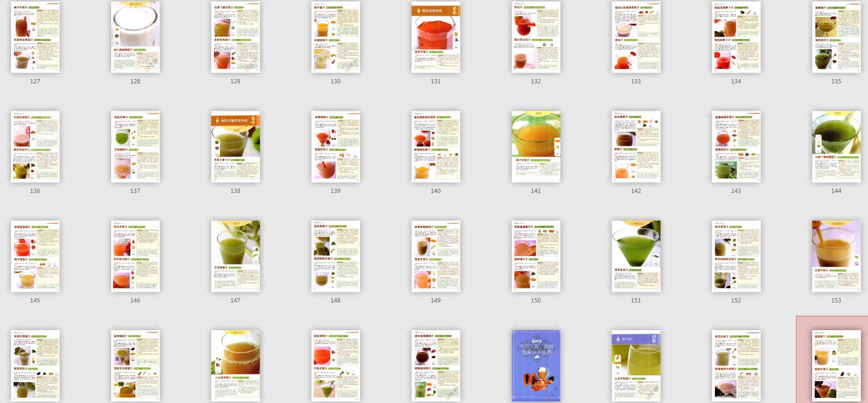Select the page 136 thumbnail

35,147
